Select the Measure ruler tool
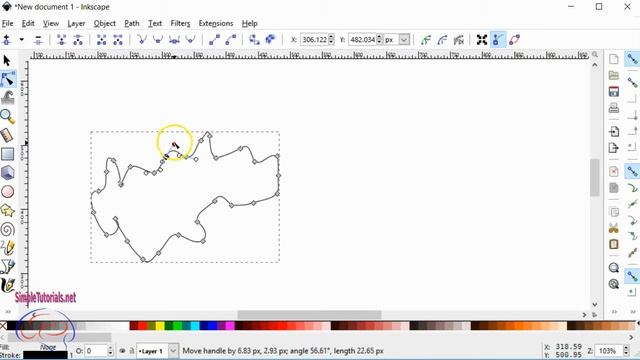 pos(7,136)
